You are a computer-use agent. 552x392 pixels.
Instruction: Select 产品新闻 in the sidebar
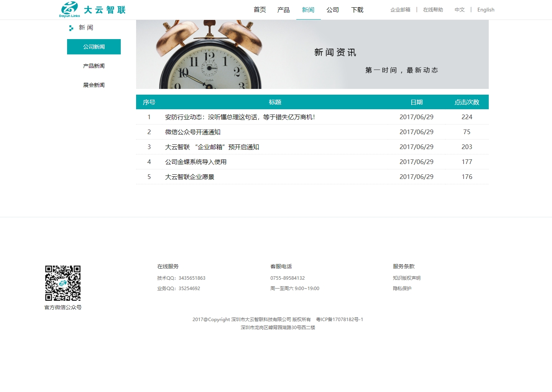click(94, 66)
